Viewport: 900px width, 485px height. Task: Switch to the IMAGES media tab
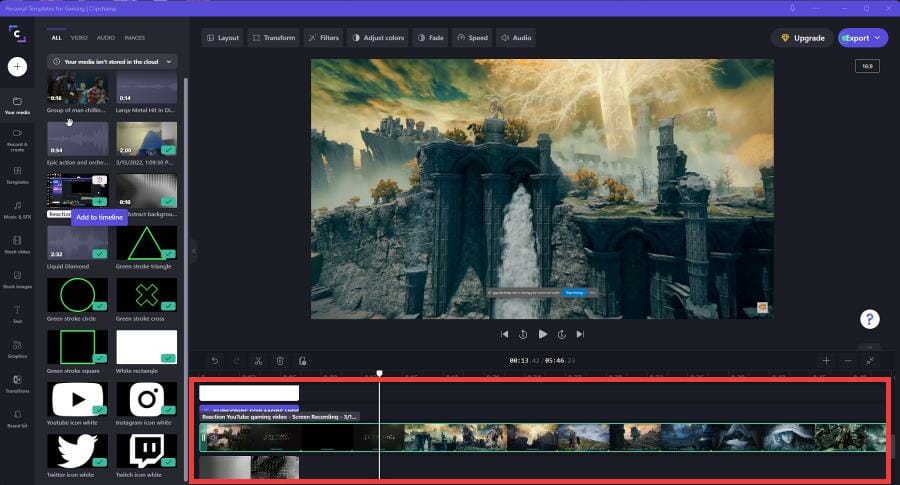135,37
